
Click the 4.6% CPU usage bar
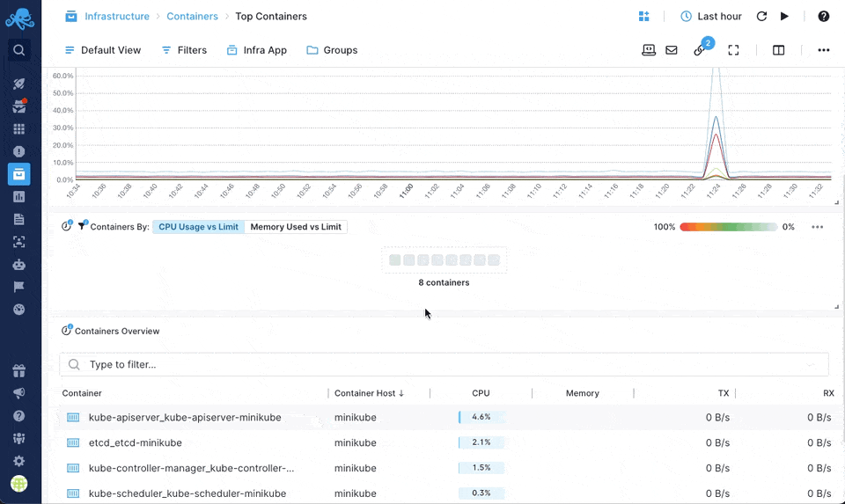(481, 417)
